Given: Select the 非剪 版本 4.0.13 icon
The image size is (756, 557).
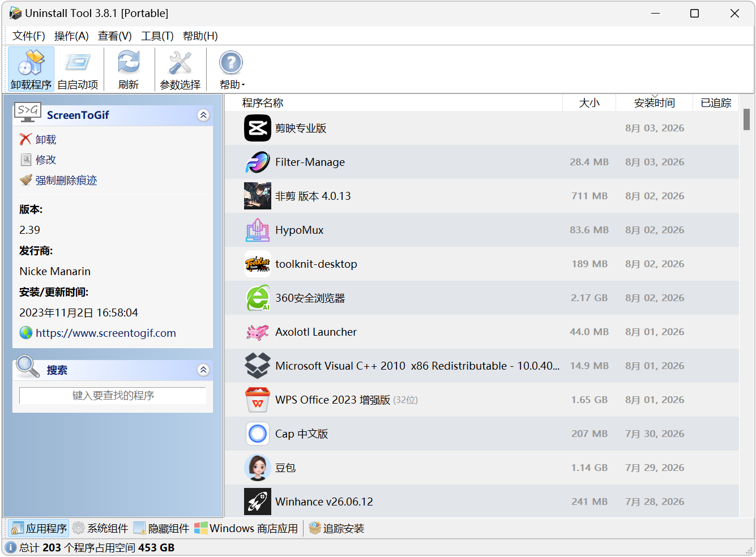Looking at the screenshot, I should 258,196.
